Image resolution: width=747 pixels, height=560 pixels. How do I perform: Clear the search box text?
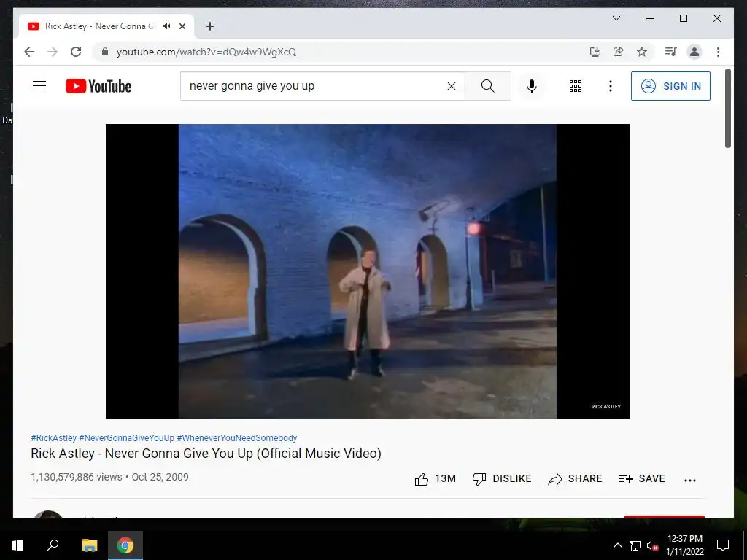[x=451, y=86]
